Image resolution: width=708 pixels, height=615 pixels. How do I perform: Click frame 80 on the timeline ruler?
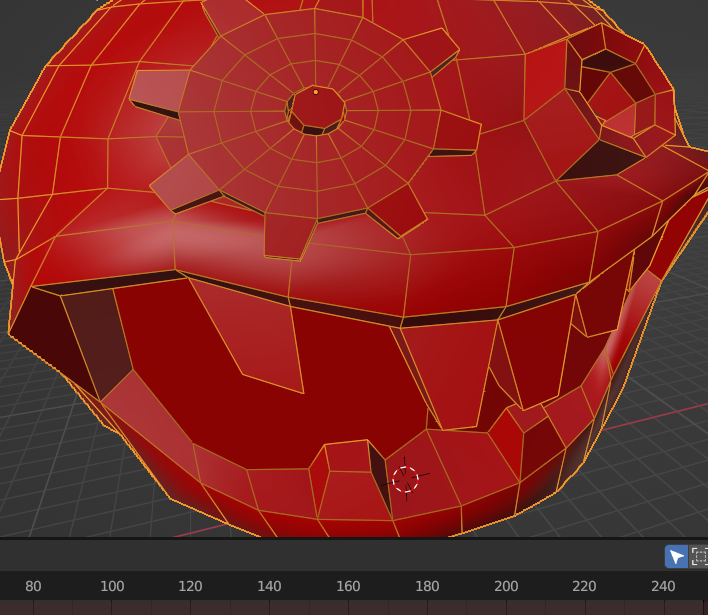point(33,586)
